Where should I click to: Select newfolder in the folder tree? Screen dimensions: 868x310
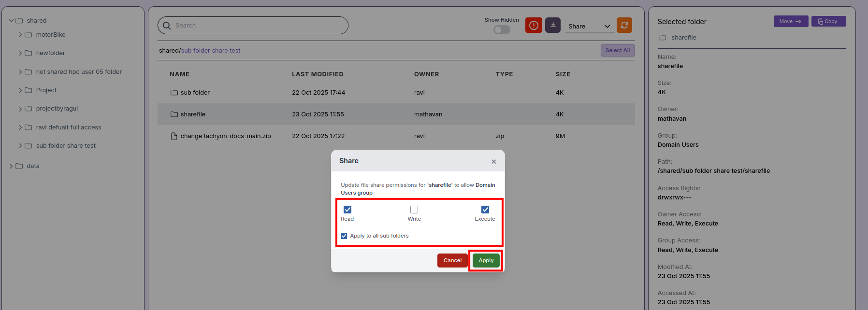point(50,53)
